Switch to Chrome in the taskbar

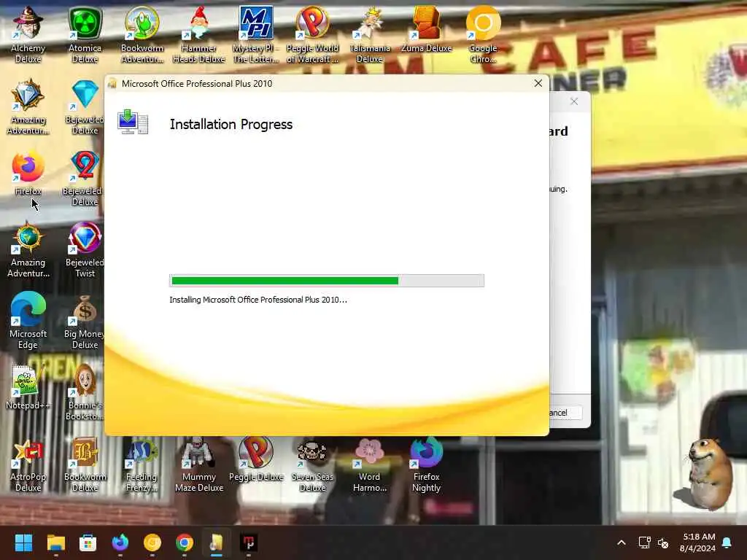[185, 542]
